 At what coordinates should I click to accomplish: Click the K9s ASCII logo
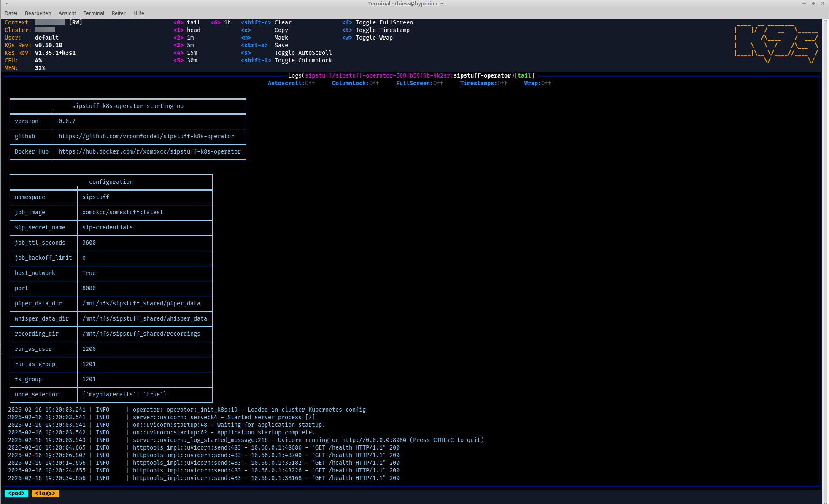point(776,43)
